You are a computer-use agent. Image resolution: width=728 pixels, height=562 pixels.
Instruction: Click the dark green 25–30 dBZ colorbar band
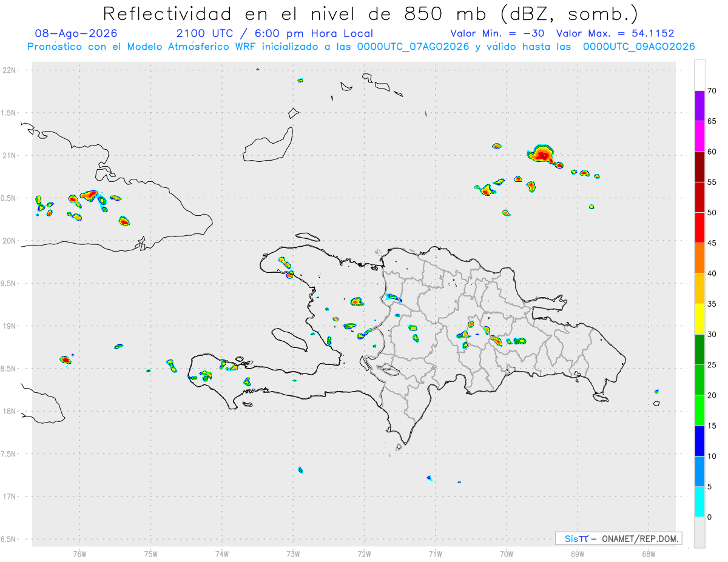tap(699, 350)
